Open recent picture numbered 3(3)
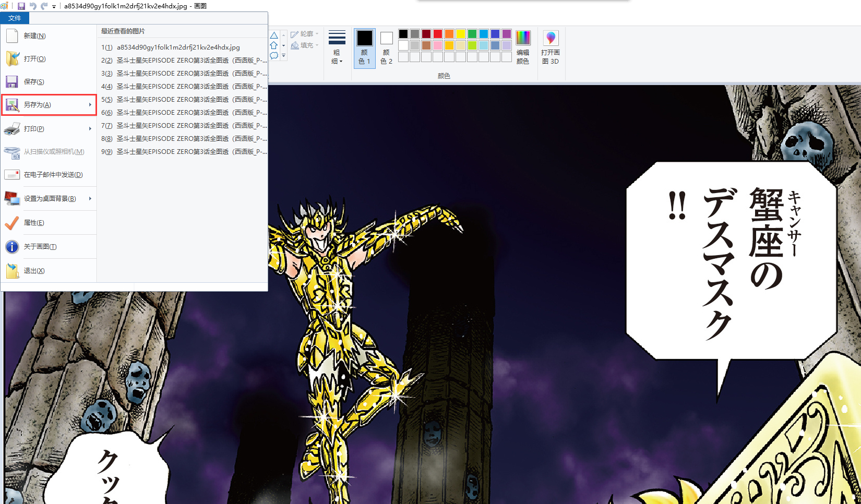The width and height of the screenshot is (861, 504). coord(183,74)
